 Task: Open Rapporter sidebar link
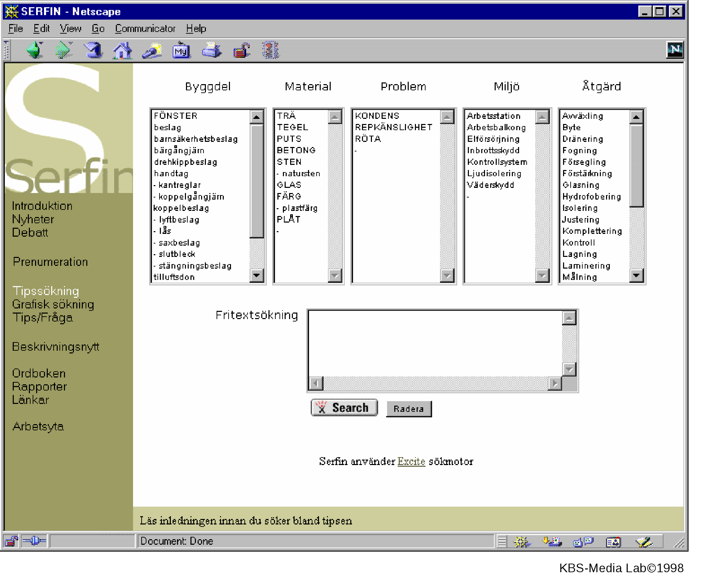coord(39,387)
